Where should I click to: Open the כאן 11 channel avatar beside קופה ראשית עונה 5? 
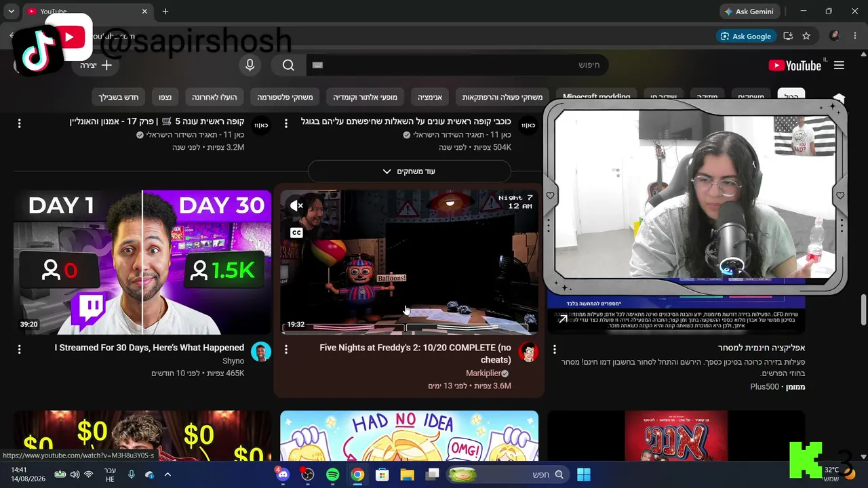[261, 125]
